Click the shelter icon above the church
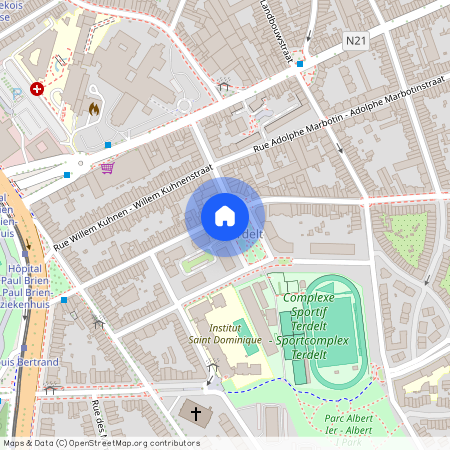 pos(213,365)
